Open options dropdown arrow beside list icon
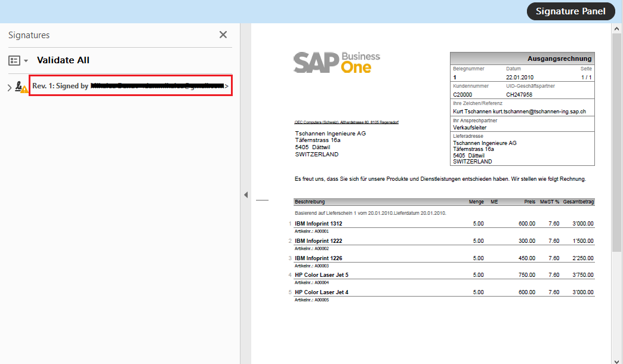 click(26, 61)
